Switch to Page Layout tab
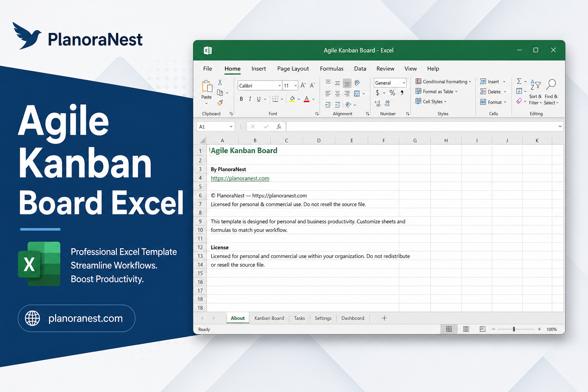 coord(293,69)
